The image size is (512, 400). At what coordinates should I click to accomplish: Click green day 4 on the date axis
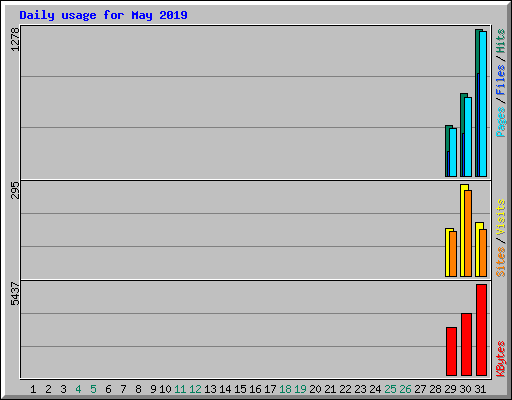pyautogui.click(x=78, y=389)
